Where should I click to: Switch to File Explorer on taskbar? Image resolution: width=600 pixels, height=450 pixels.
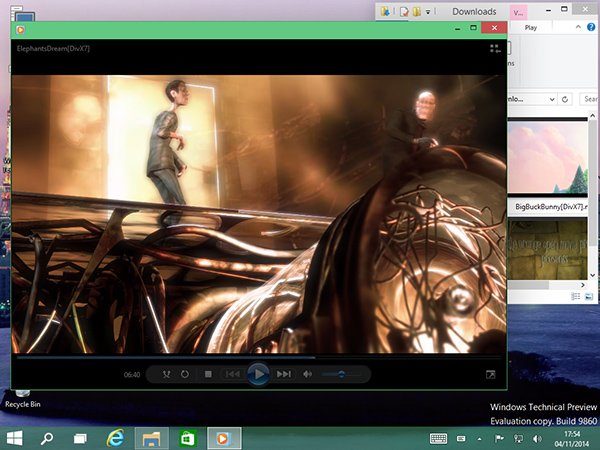[152, 439]
